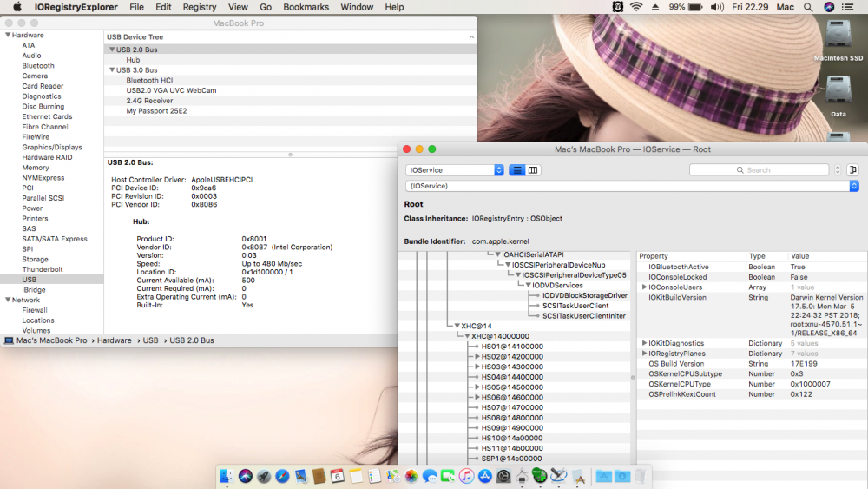Open Photos app in the dock
The height and width of the screenshot is (489, 868).
tap(411, 476)
